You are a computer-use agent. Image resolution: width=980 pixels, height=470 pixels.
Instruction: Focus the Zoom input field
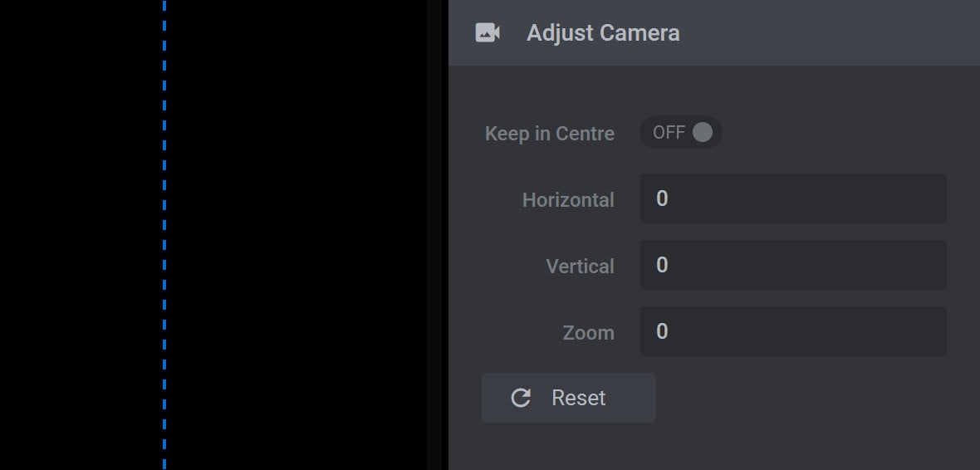[x=792, y=331]
